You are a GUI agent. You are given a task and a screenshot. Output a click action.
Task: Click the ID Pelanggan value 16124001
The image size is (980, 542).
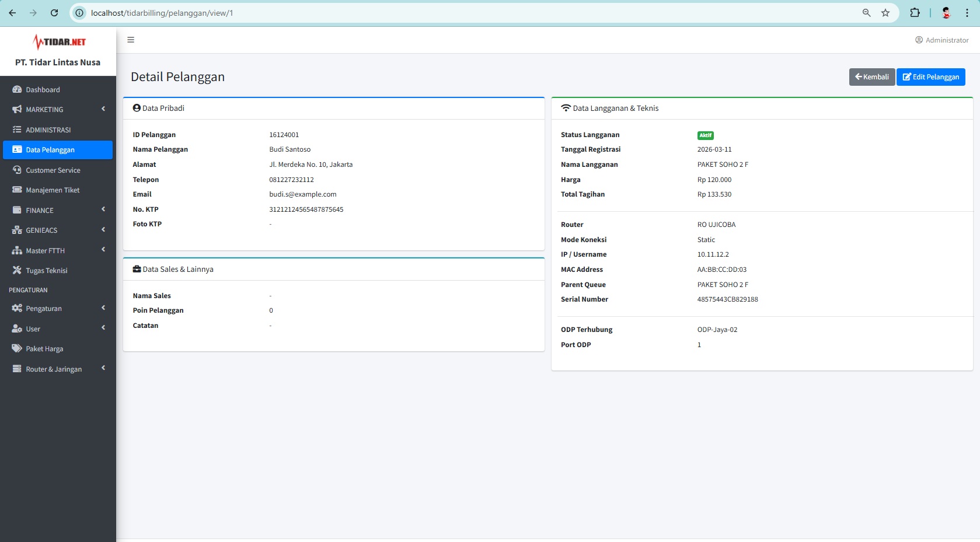click(x=284, y=135)
